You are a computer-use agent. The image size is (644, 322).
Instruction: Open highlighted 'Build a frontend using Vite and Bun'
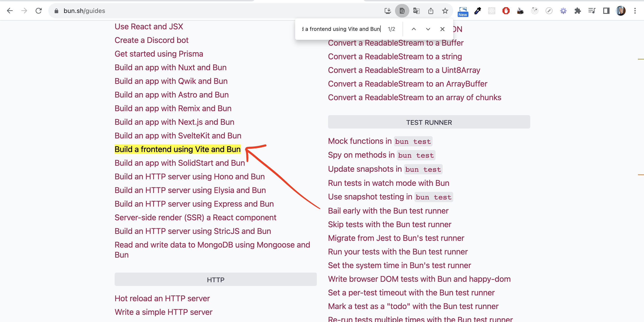178,149
